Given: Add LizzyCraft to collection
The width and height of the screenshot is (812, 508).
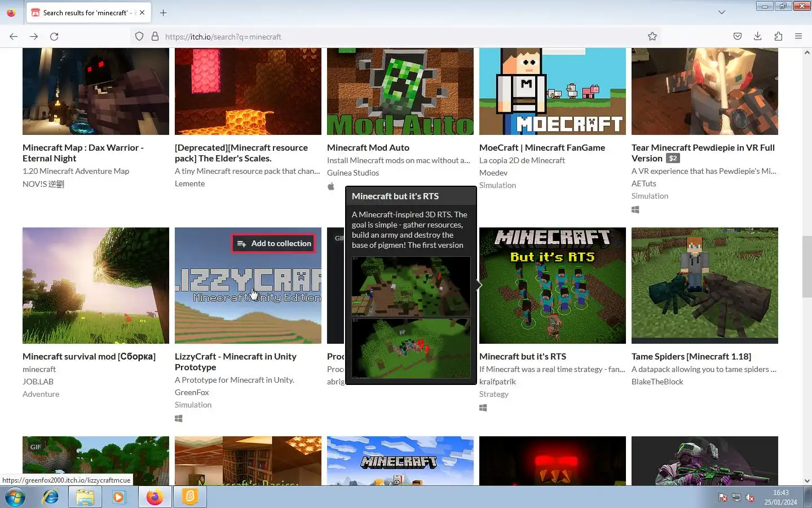Looking at the screenshot, I should click(274, 243).
